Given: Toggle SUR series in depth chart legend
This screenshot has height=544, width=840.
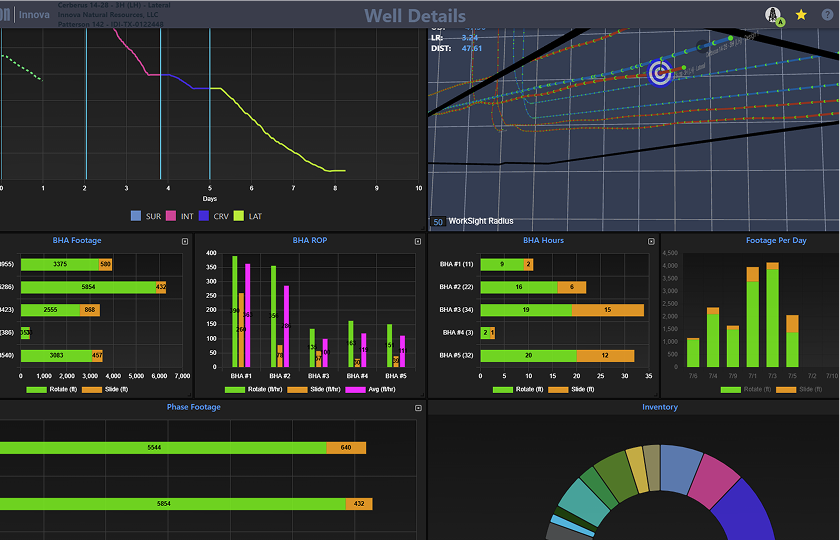Looking at the screenshot, I should (x=146, y=216).
